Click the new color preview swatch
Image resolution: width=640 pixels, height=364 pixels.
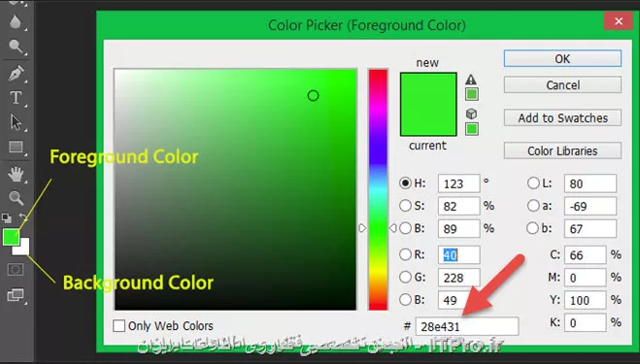(428, 88)
